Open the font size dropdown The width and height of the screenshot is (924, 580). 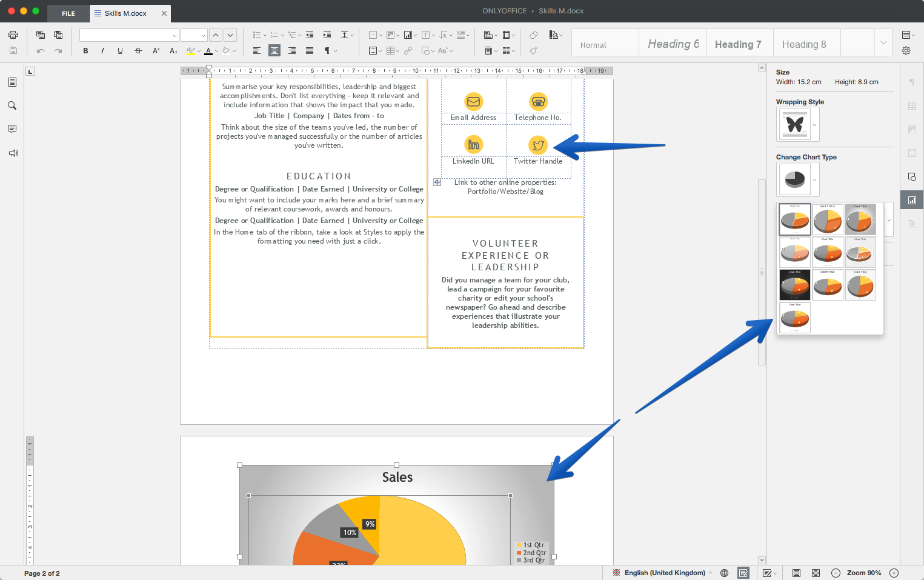(x=203, y=36)
